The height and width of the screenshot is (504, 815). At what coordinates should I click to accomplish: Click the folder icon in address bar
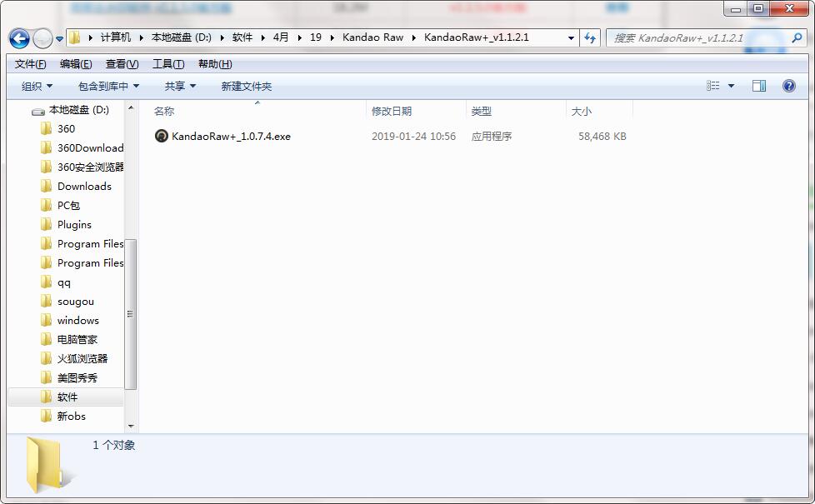tap(75, 37)
